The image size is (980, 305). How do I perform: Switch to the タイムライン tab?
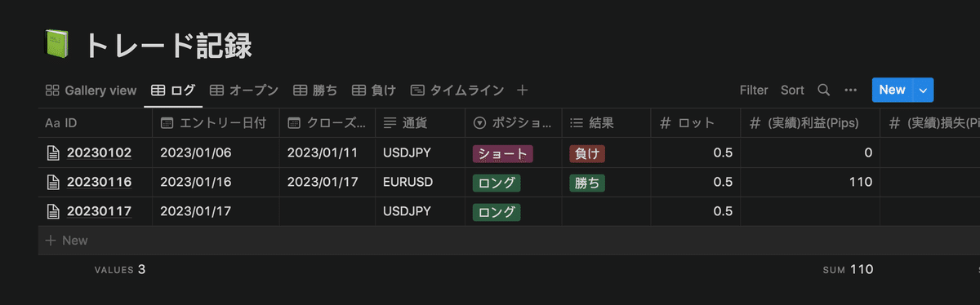(x=457, y=90)
